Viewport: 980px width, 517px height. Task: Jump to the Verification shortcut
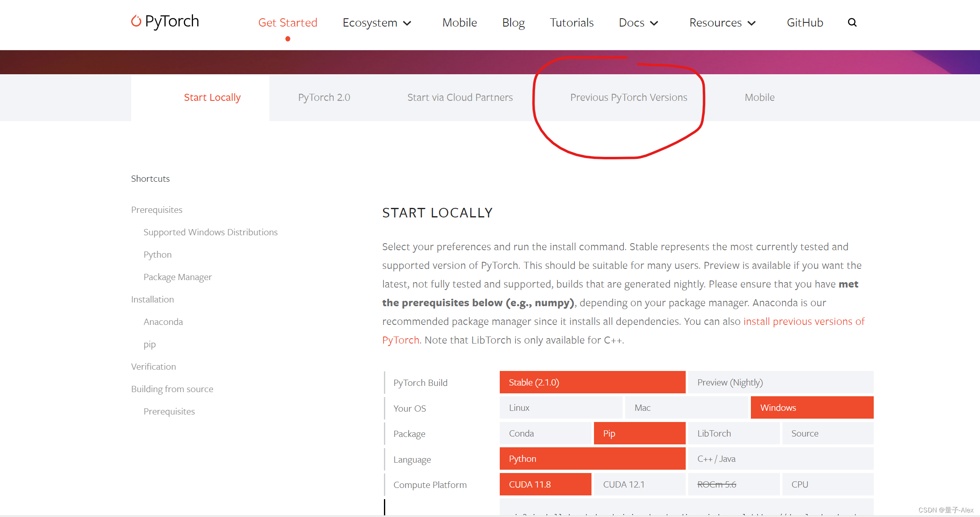(154, 367)
